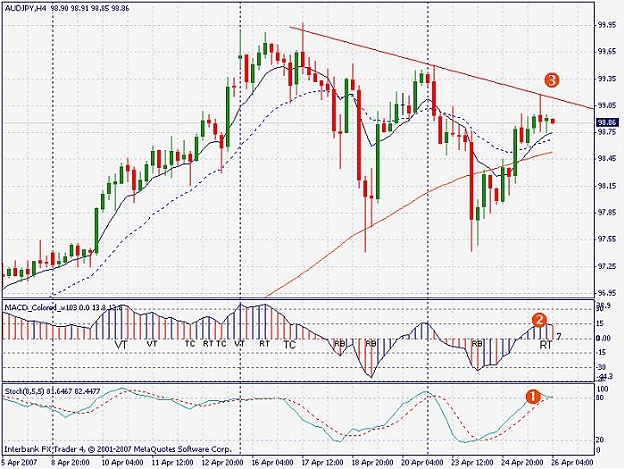625x469 pixels.
Task: Click the large VT label under MACD
Action: (x=121, y=345)
